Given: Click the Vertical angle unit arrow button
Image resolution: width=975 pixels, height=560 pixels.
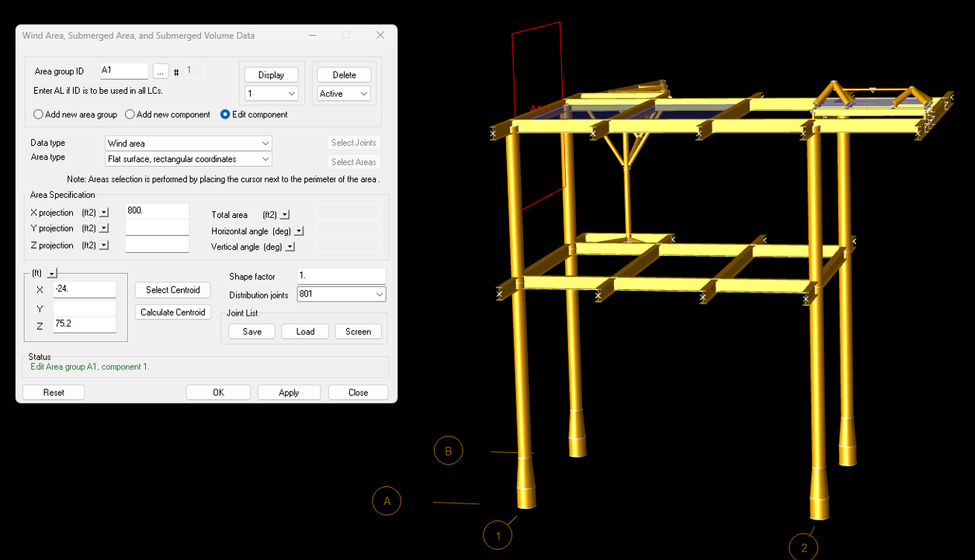Looking at the screenshot, I should tap(290, 247).
